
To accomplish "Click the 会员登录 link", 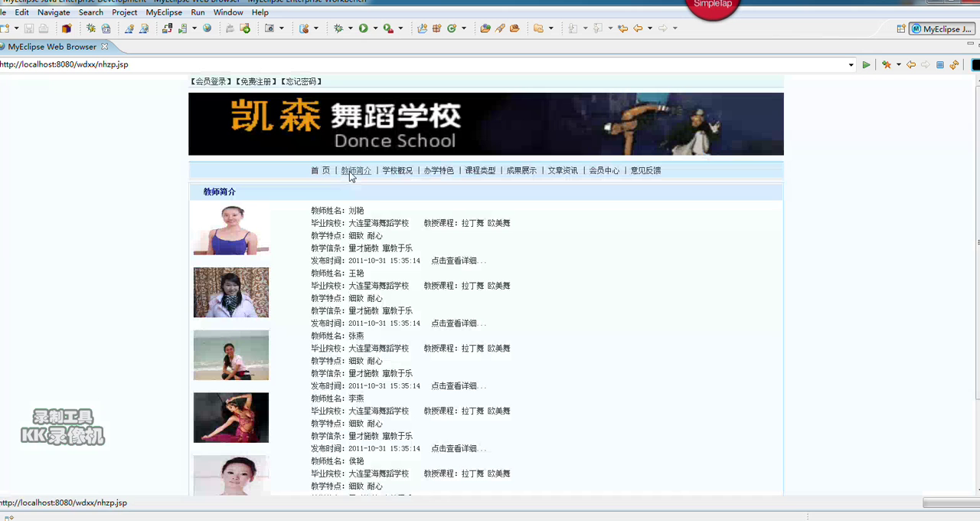I will pyautogui.click(x=211, y=81).
